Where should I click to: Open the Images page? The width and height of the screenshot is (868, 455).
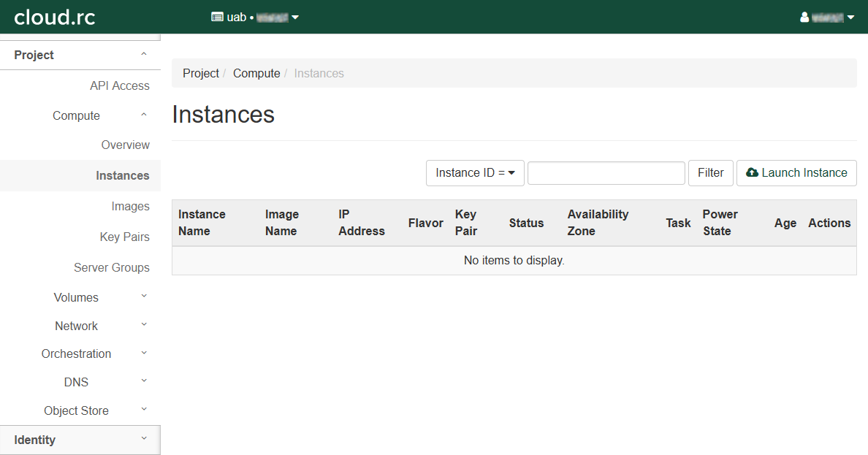click(130, 206)
